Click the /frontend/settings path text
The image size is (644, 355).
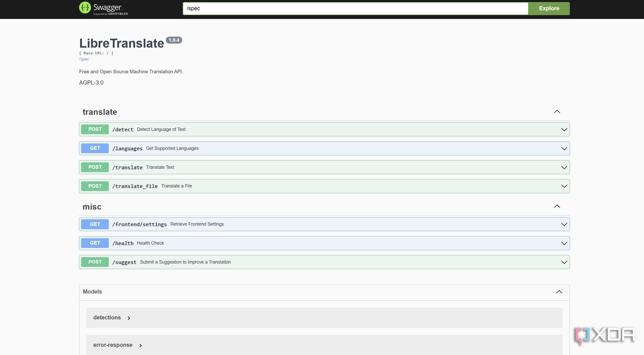pos(139,224)
